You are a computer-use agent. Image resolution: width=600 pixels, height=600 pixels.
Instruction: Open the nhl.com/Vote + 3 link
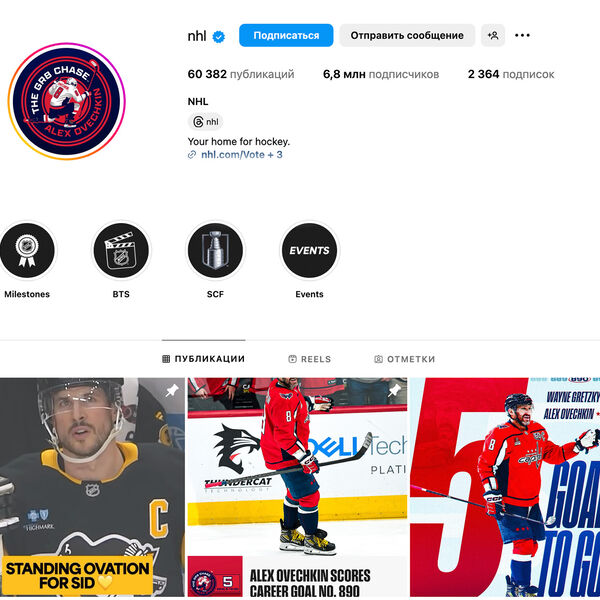(x=241, y=155)
